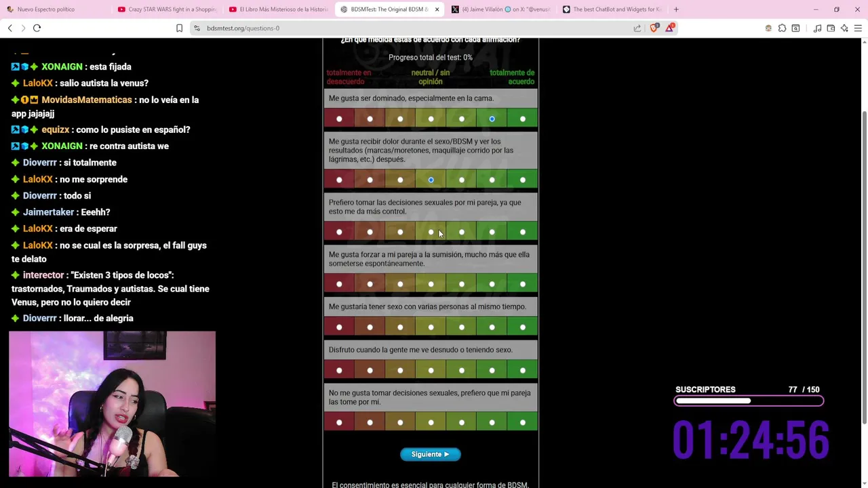868x488 pixels.
Task: Choose neutral for 'sexo con varias personas'
Action: [x=431, y=327]
